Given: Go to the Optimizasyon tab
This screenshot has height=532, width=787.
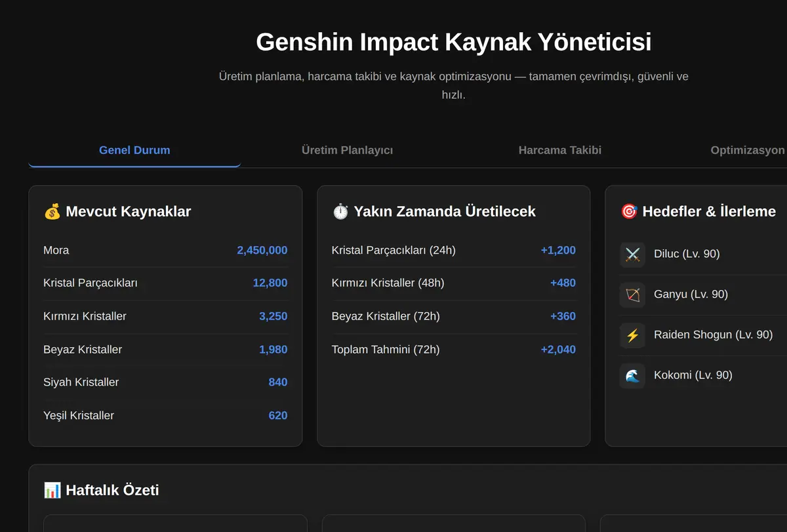Looking at the screenshot, I should coord(747,150).
